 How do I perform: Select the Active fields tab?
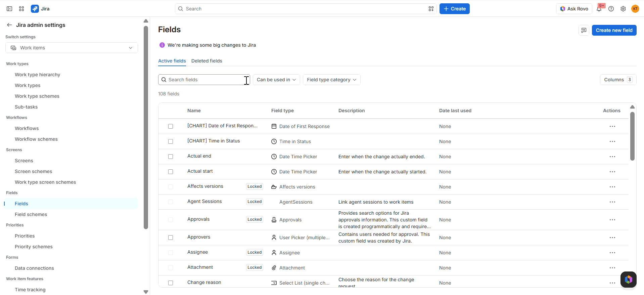tap(172, 61)
